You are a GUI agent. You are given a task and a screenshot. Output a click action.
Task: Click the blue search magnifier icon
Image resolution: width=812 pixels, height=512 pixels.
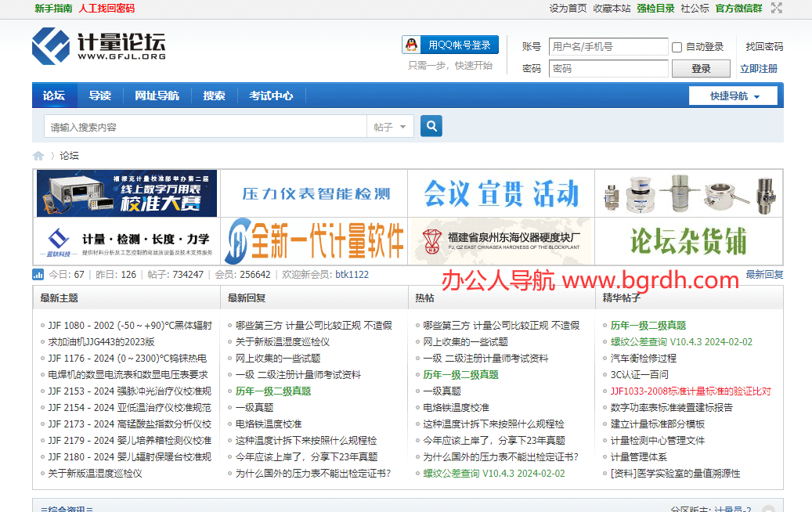(x=431, y=126)
